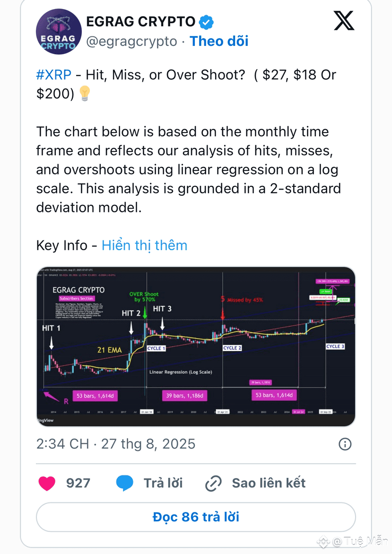392x554 pixels.
Task: Click the 927 likes count
Action: point(78,483)
